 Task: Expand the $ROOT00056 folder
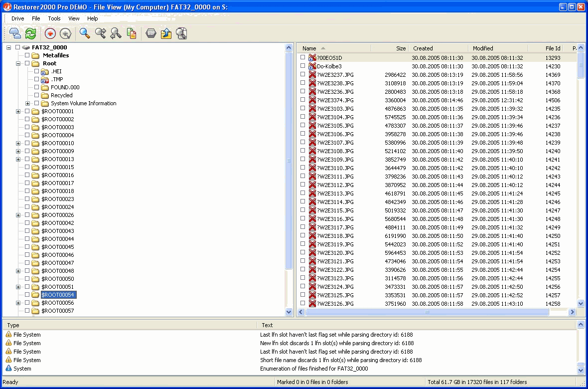pos(18,303)
